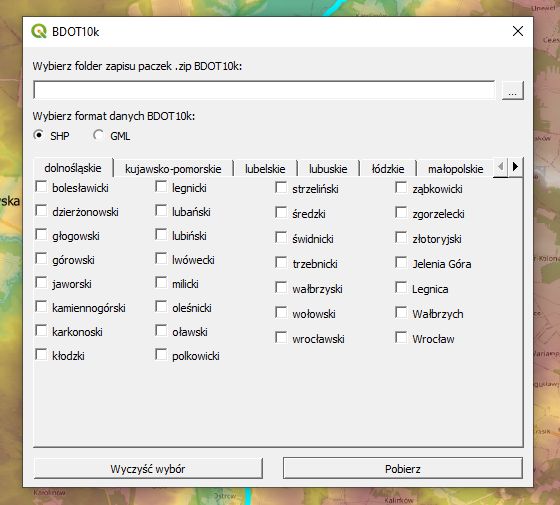Tick the oławski checkbox
The image size is (560, 505).
[161, 330]
